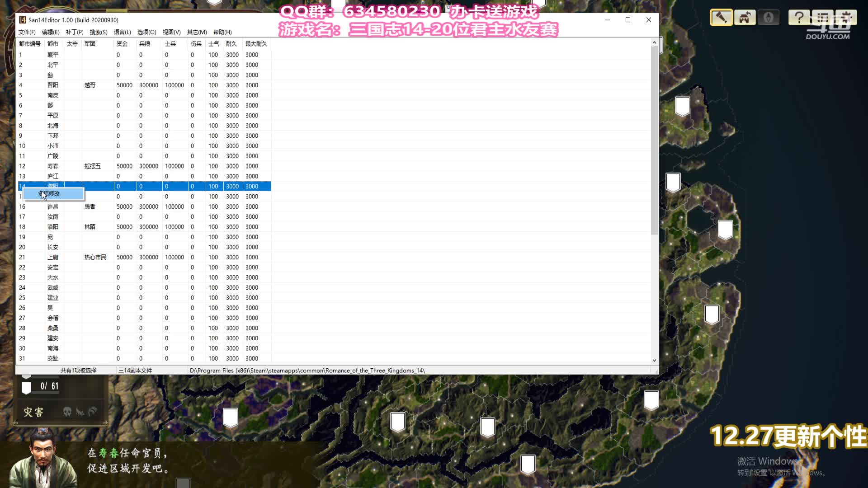Screen dimensions: 868x488
Task: Click the white shield icon beside 0/61
Action: 26,387
